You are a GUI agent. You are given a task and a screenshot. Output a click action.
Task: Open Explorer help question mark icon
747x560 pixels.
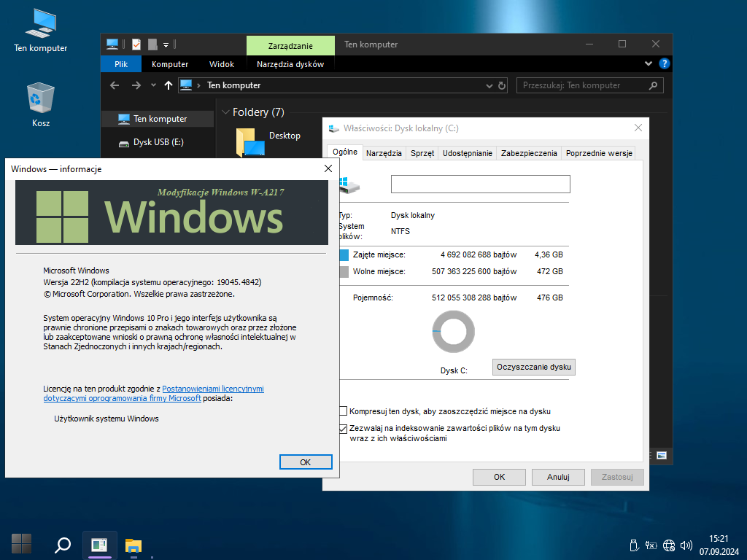pyautogui.click(x=664, y=64)
